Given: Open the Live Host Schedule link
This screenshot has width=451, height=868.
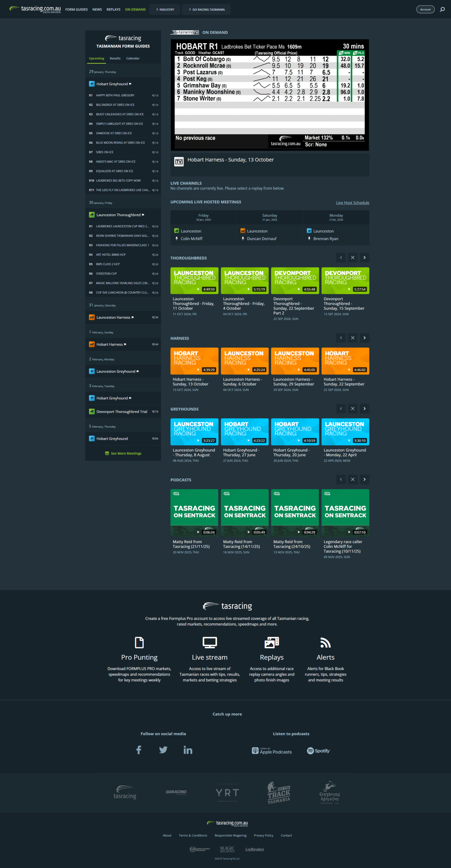Looking at the screenshot, I should coord(352,203).
